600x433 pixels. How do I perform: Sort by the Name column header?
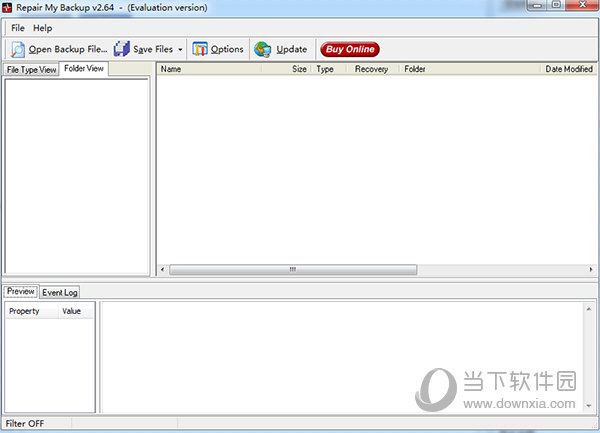[x=210, y=69]
